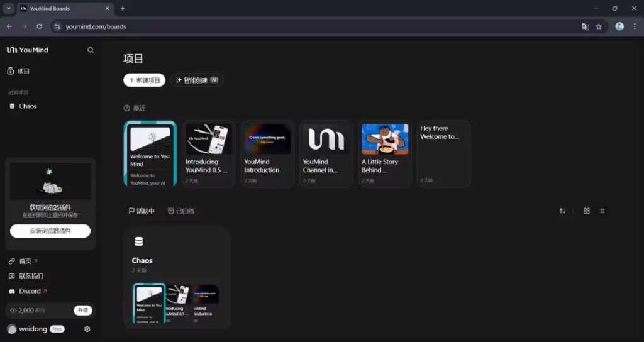The width and height of the screenshot is (644, 342).
Task: Click the sort order icon
Action: point(562,211)
